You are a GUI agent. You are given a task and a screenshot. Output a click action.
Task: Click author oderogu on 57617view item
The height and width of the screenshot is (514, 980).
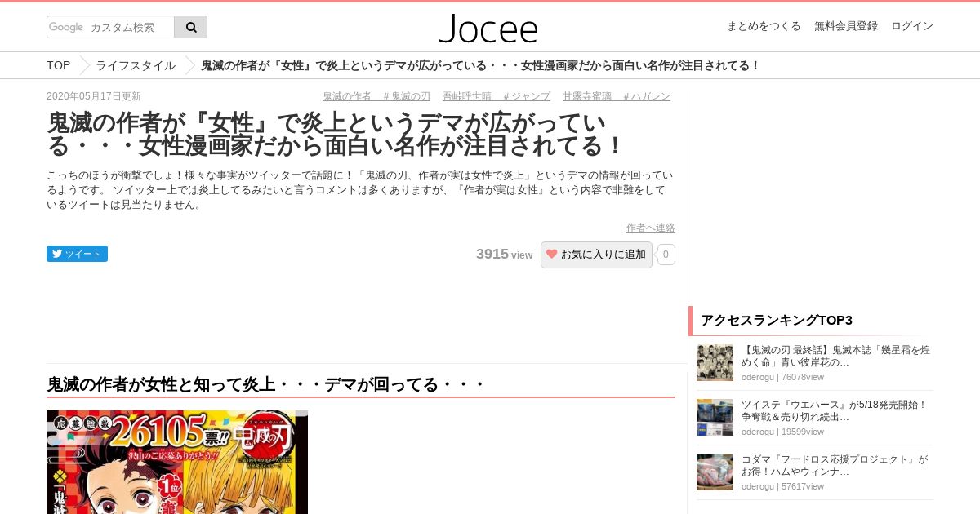point(758,486)
